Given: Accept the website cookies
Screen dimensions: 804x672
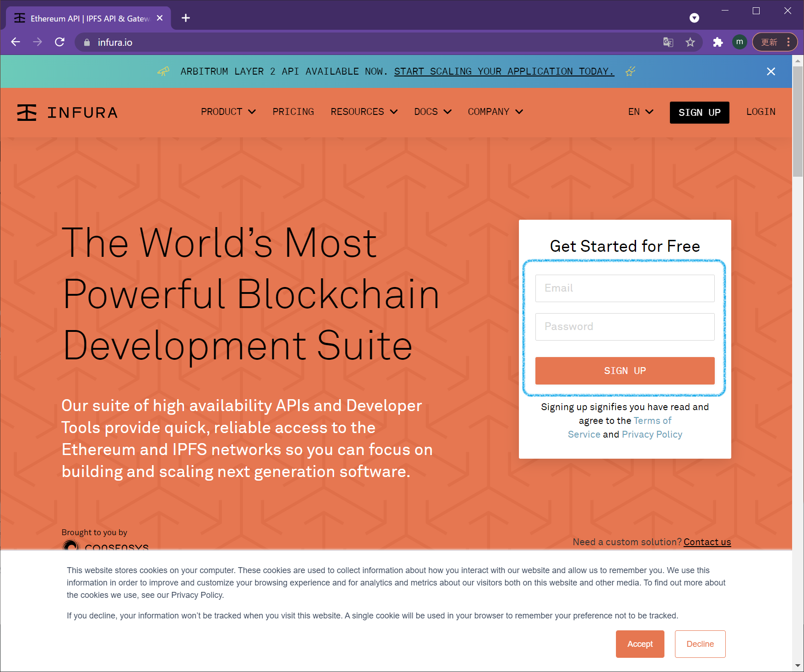Looking at the screenshot, I should pyautogui.click(x=640, y=644).
